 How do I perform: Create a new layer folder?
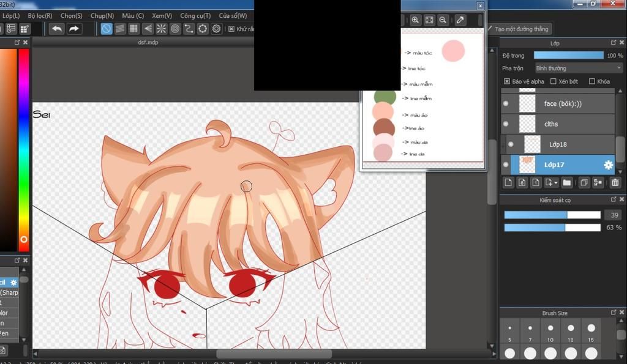(x=566, y=182)
